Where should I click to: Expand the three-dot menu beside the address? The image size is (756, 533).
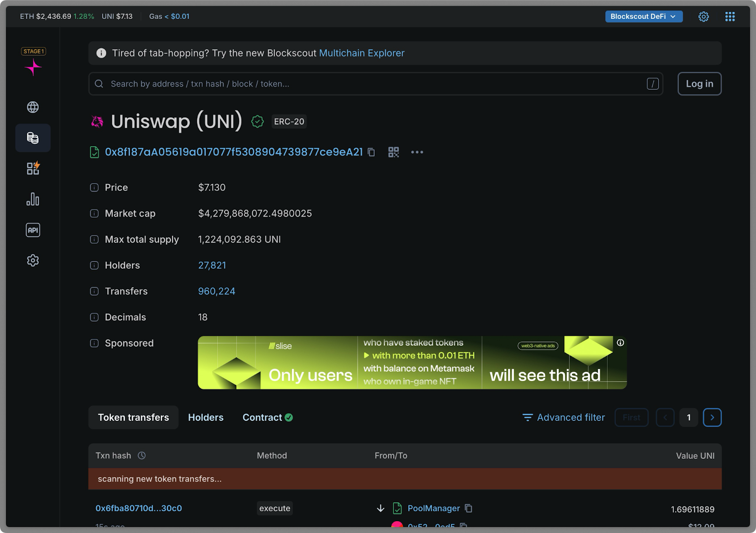(417, 152)
